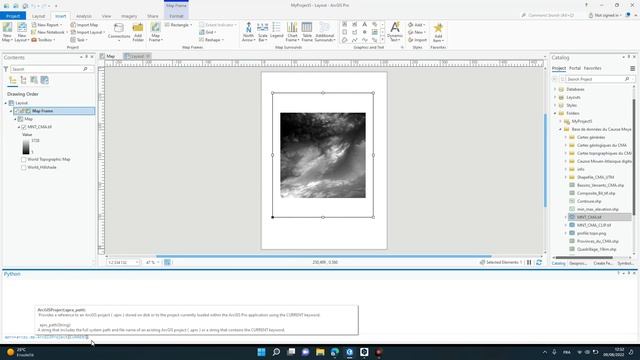
Task: Open the New Map tool
Action: (7, 32)
